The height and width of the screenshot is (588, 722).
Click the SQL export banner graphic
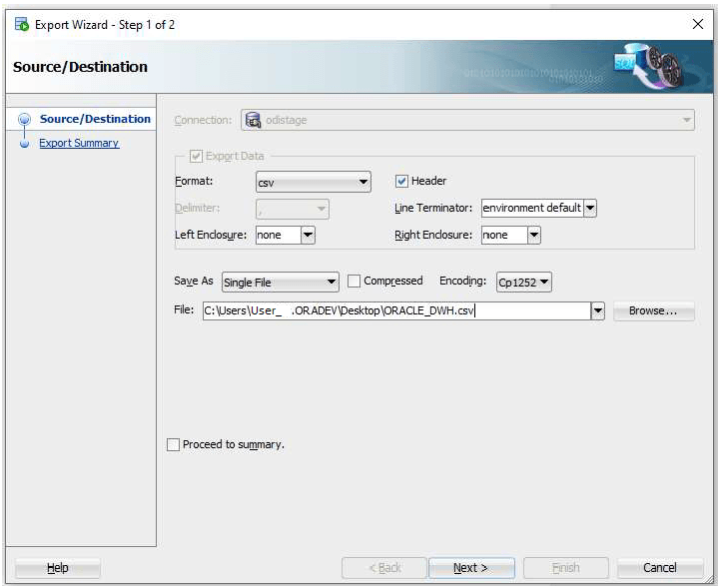tap(648, 66)
